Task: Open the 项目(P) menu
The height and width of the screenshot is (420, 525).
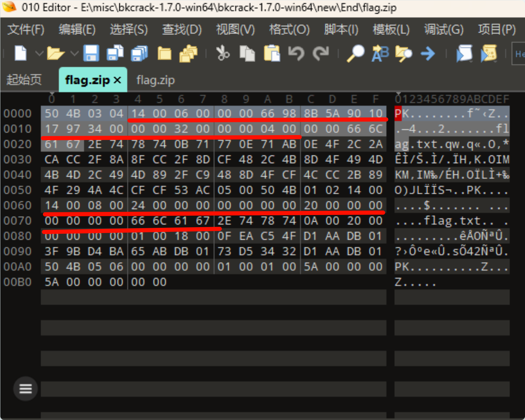Action: 497,29
